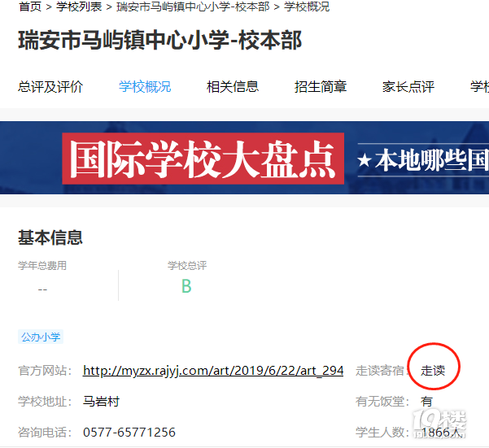The image size is (489, 448).
Task: Click the 咨询电话 label
Action: [x=45, y=432]
